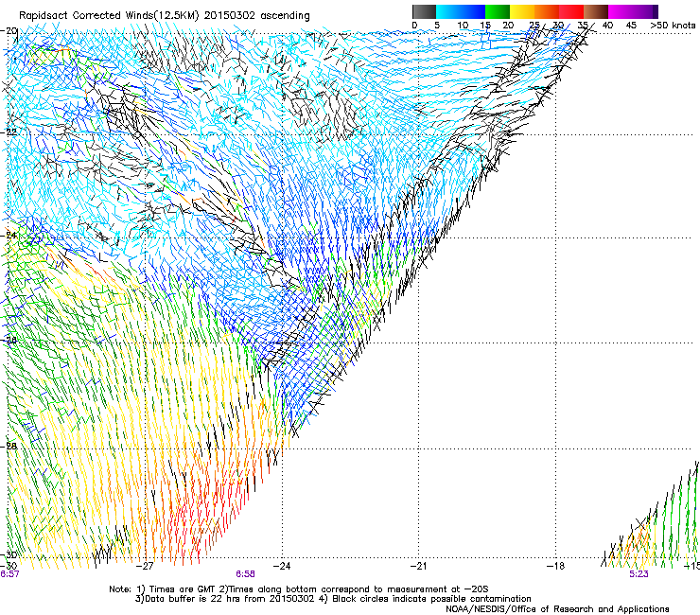This screenshot has height=615, width=700.
Task: Click the "-24" latitude axis label
Action: tap(9, 235)
